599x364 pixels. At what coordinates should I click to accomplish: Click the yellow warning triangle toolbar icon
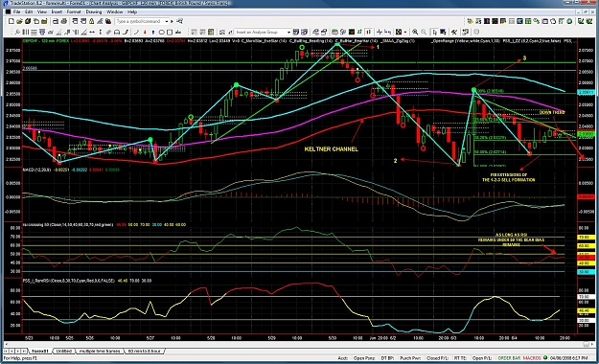click(92, 21)
